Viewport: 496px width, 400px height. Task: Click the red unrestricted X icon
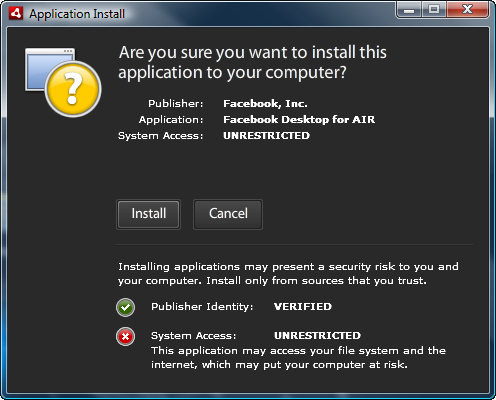point(125,336)
